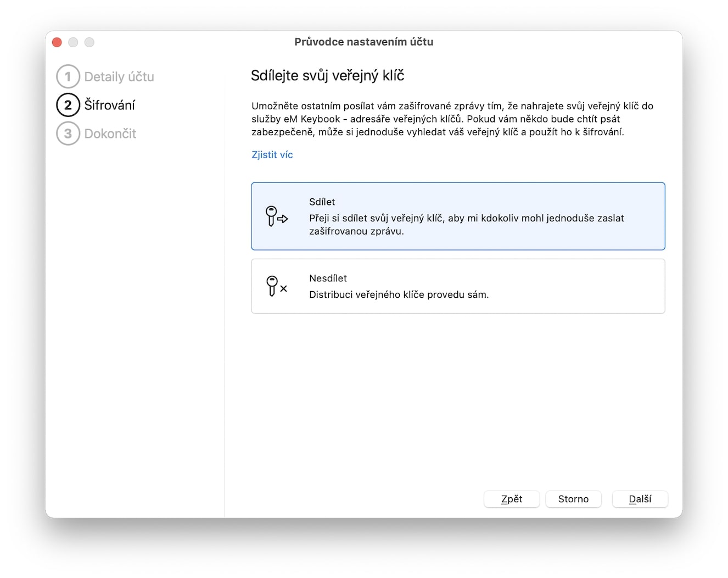Open the Detaily účtu step
The image size is (728, 578).
pyautogui.click(x=119, y=77)
